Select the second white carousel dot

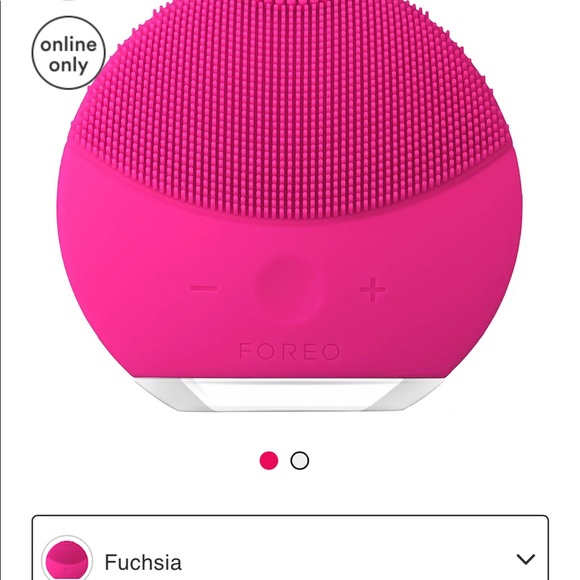pyautogui.click(x=300, y=461)
